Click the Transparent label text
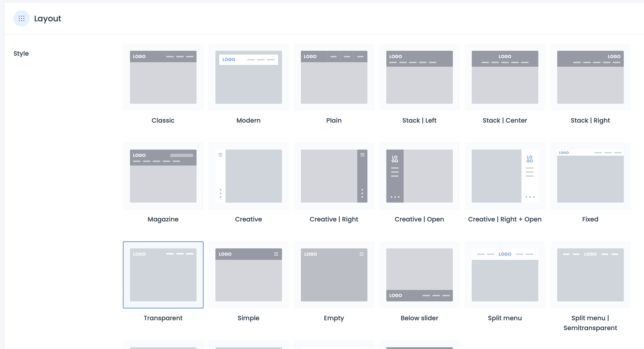The width and height of the screenshot is (644, 349). tap(163, 318)
